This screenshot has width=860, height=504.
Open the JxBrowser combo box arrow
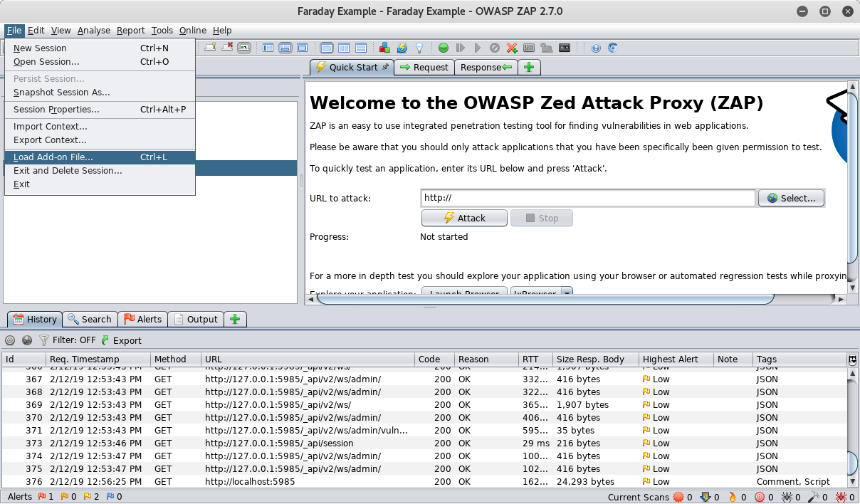567,292
